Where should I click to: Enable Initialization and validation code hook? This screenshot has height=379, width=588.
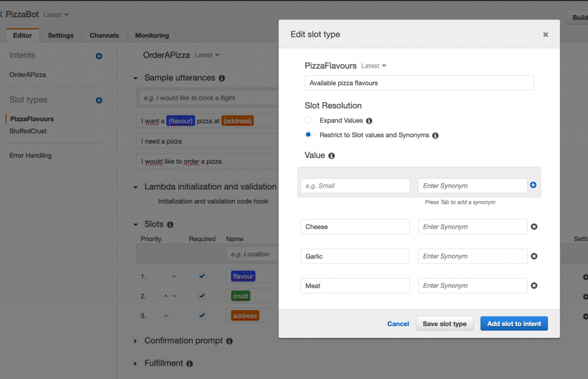(147, 201)
